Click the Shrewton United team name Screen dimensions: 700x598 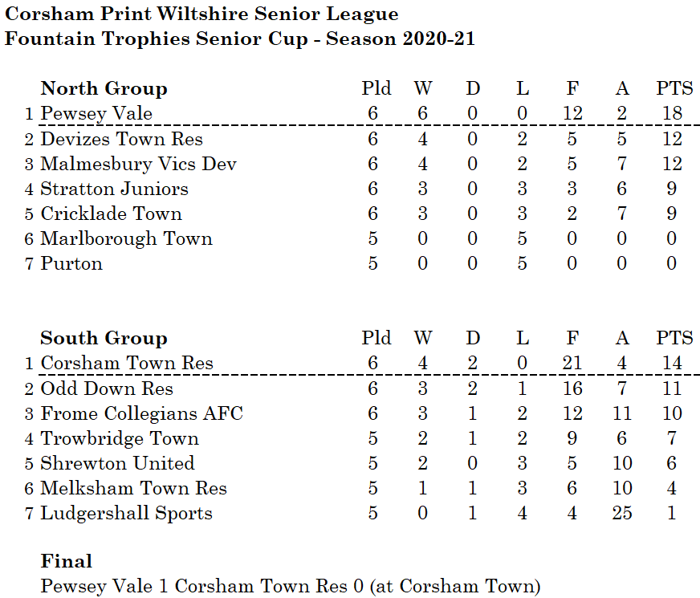coord(117,463)
